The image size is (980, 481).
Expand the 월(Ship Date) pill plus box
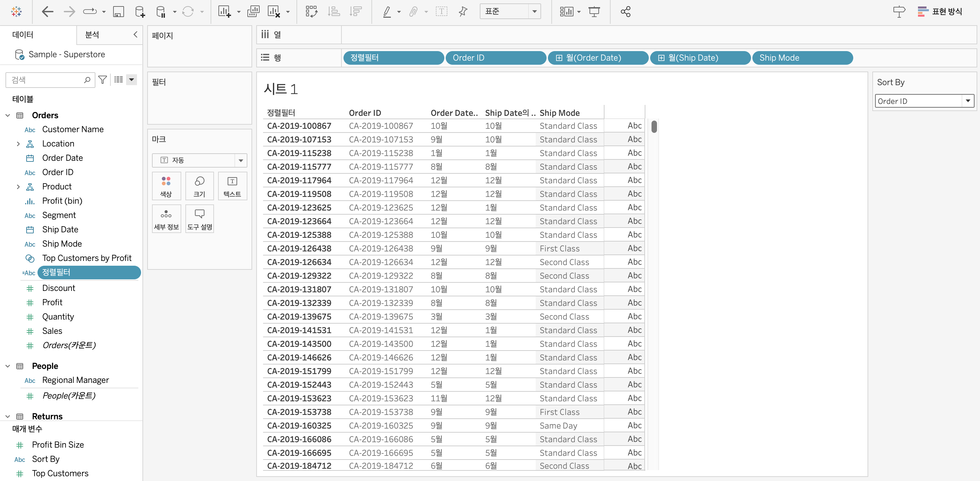pyautogui.click(x=661, y=58)
